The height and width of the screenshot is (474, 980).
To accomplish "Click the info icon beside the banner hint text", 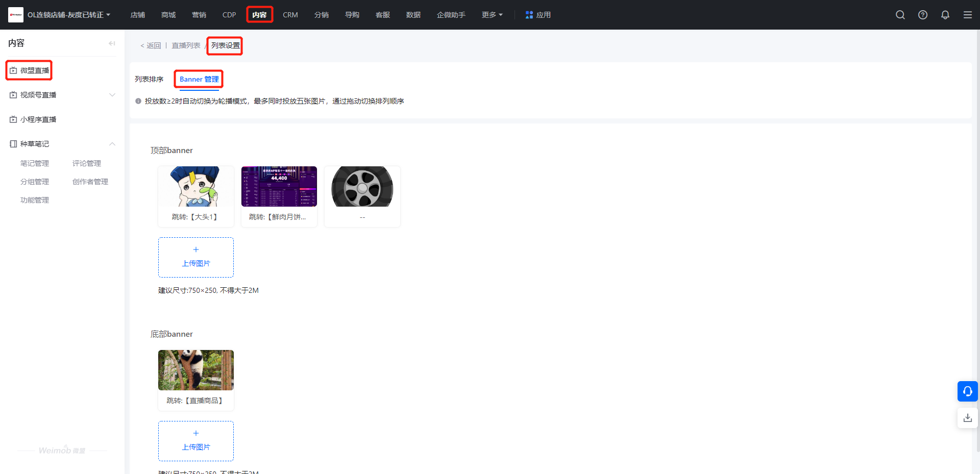I will 138,101.
